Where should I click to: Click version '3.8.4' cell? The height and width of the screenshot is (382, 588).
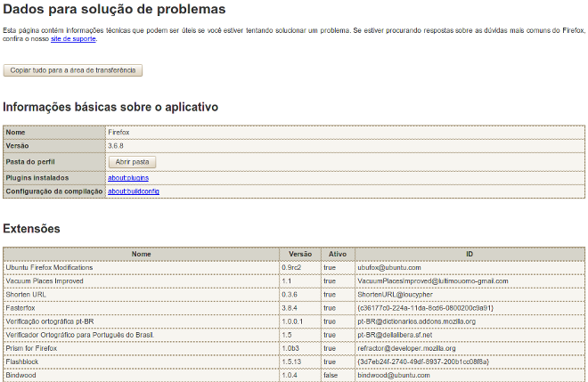pyautogui.click(x=300, y=308)
